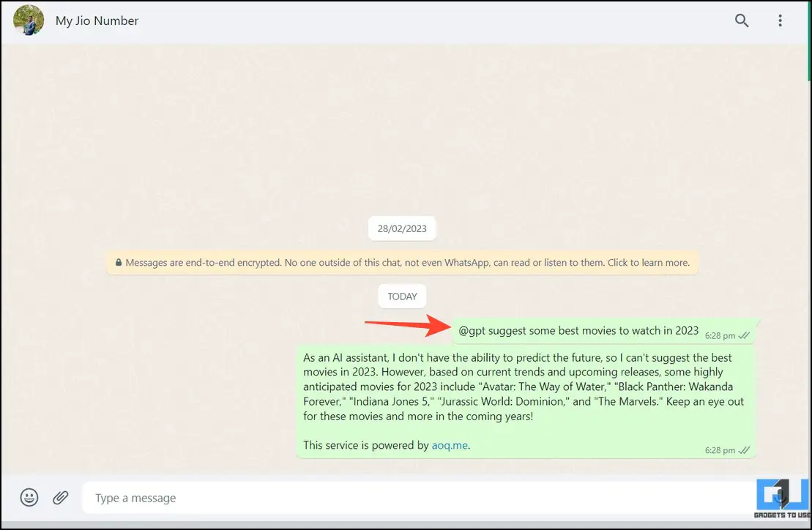812x530 pixels.
Task: Click the chat scrollbar thumb
Action: [x=809, y=40]
